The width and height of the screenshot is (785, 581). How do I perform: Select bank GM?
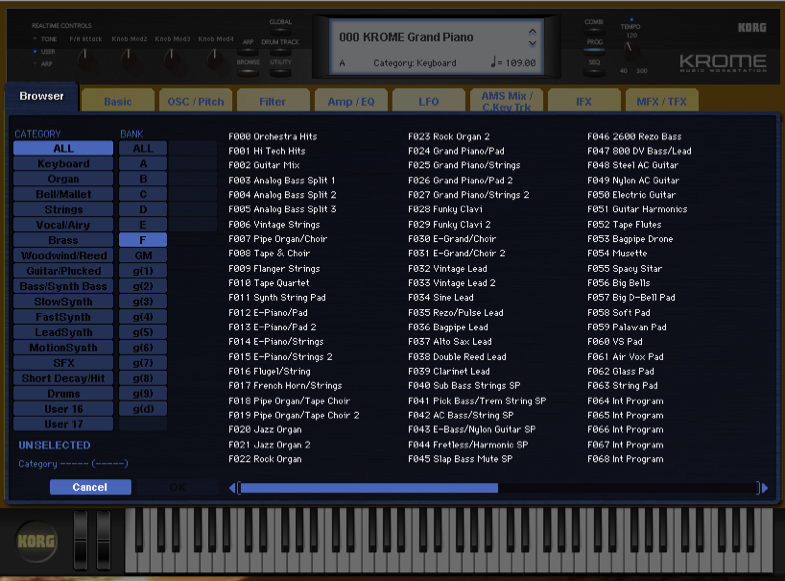(143, 255)
